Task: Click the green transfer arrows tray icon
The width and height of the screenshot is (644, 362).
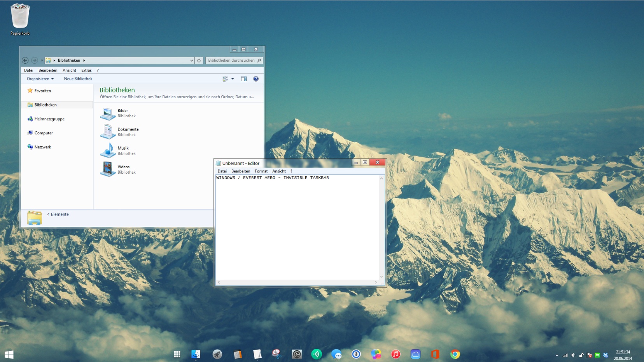Action: (597, 355)
